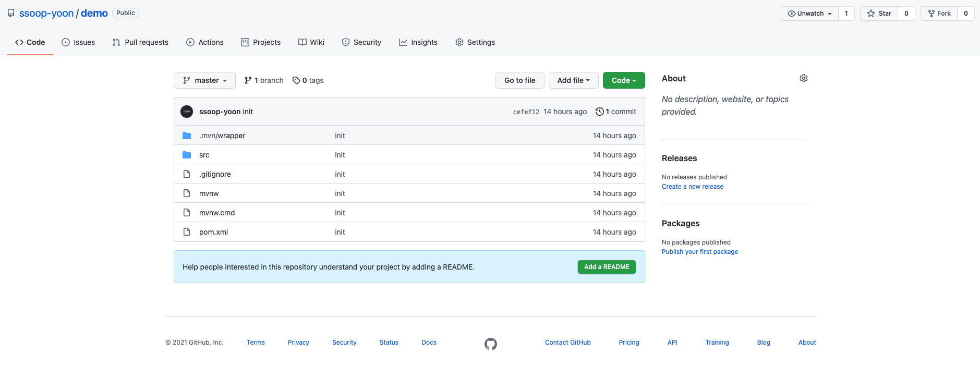View the Insights tab

418,42
